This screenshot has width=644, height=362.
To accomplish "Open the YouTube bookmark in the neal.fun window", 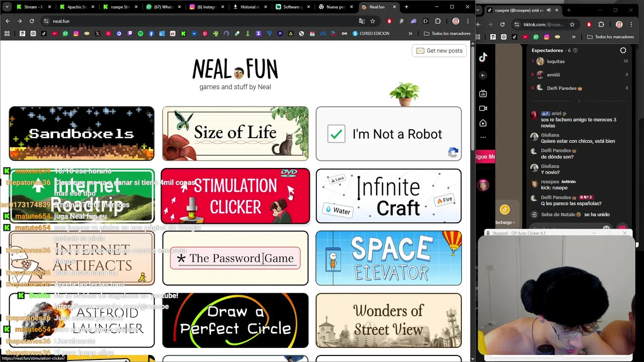I will tap(55, 34).
